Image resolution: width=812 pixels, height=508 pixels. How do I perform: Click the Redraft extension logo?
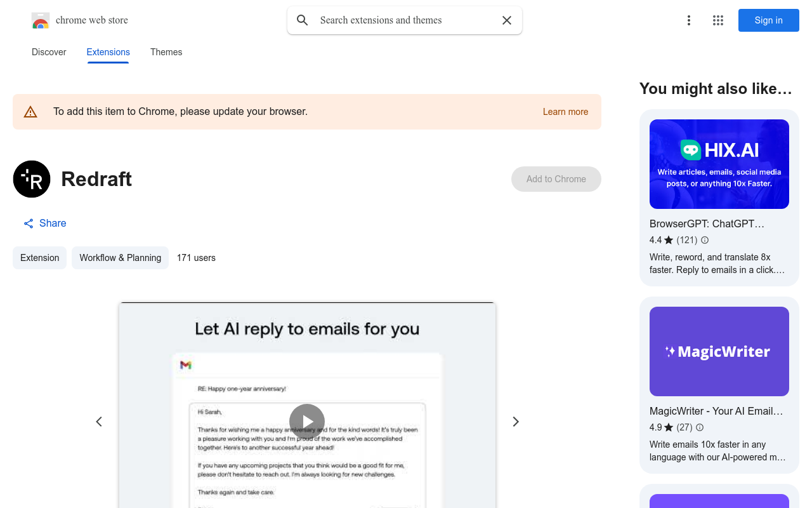[32, 179]
